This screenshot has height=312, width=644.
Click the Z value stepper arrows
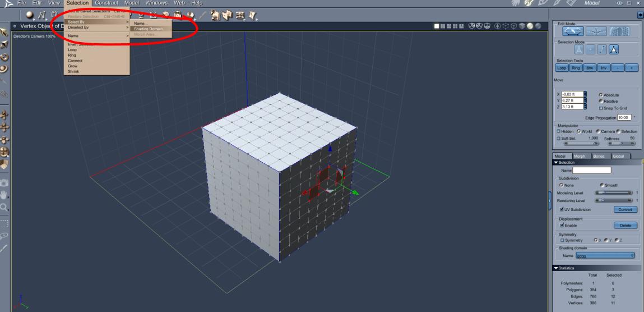click(585, 107)
